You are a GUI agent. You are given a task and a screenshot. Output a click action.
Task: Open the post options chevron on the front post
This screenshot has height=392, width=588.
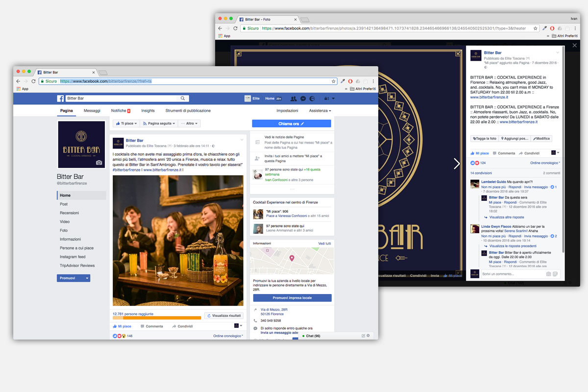(x=242, y=140)
